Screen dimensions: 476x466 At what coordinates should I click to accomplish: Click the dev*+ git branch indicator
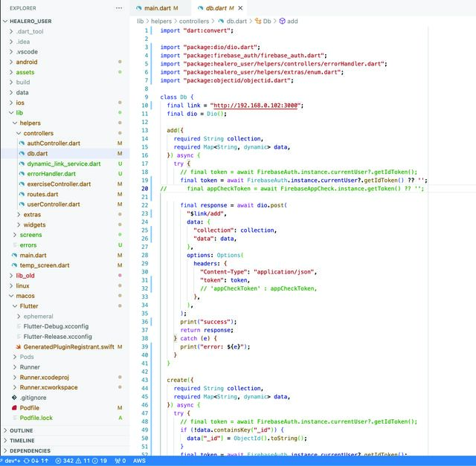pyautogui.click(x=10, y=461)
